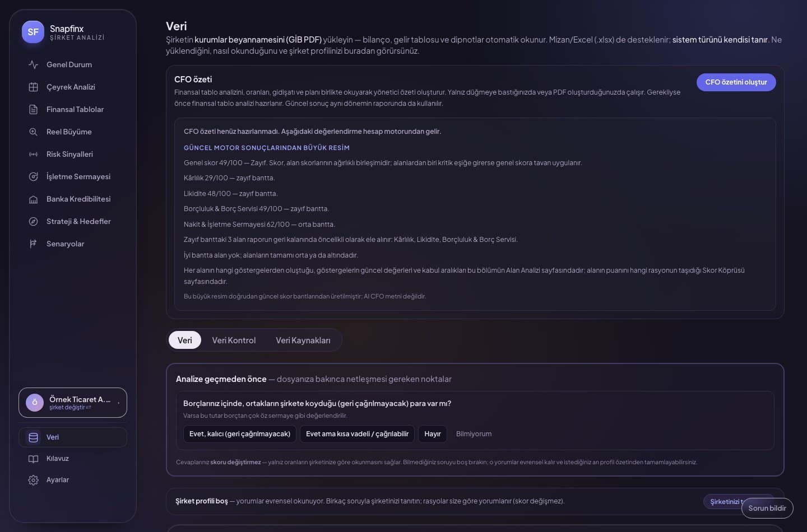Viewport: 807px width, 532px height.
Task: Click the Senaryolar flag icon
Action: (x=33, y=244)
